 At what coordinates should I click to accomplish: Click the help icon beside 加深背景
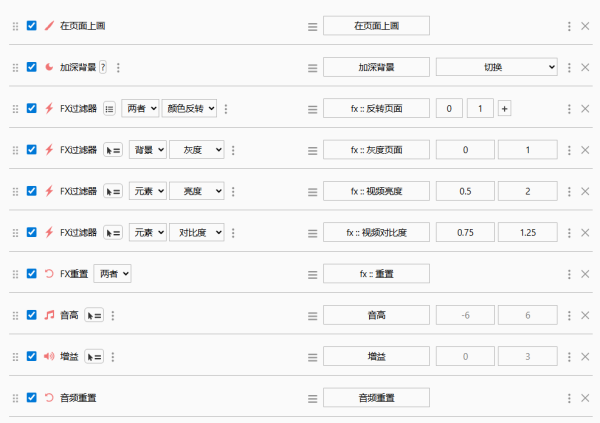[103, 67]
